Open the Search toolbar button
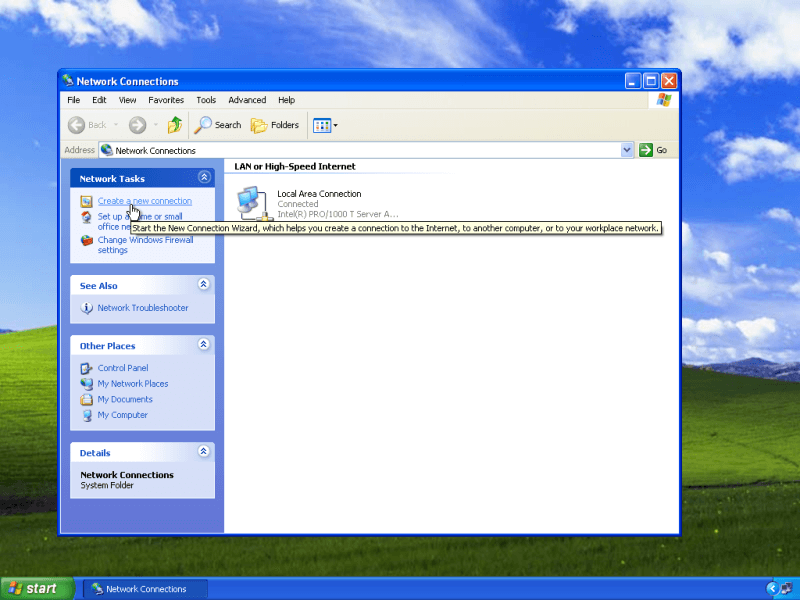This screenshot has width=800, height=600. [217, 125]
